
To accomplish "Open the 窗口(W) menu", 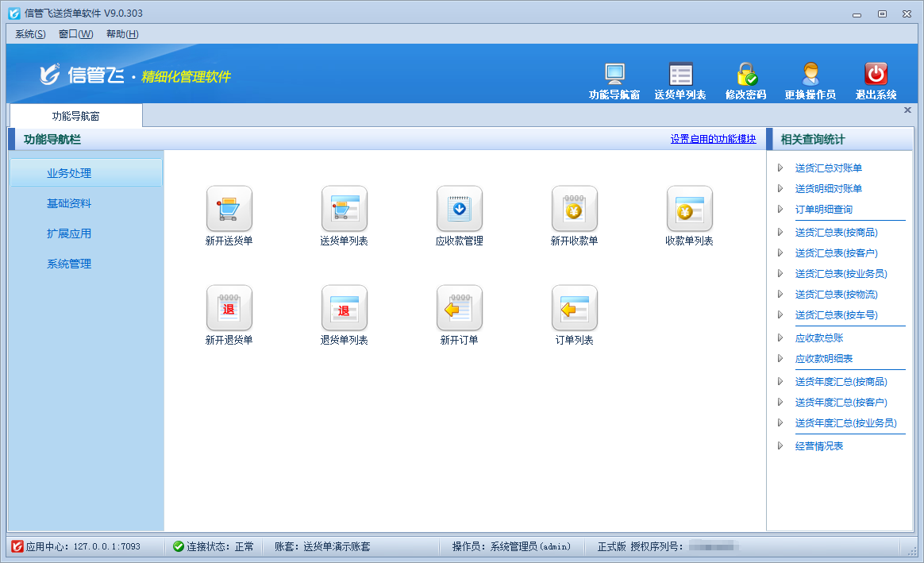I will coord(76,34).
